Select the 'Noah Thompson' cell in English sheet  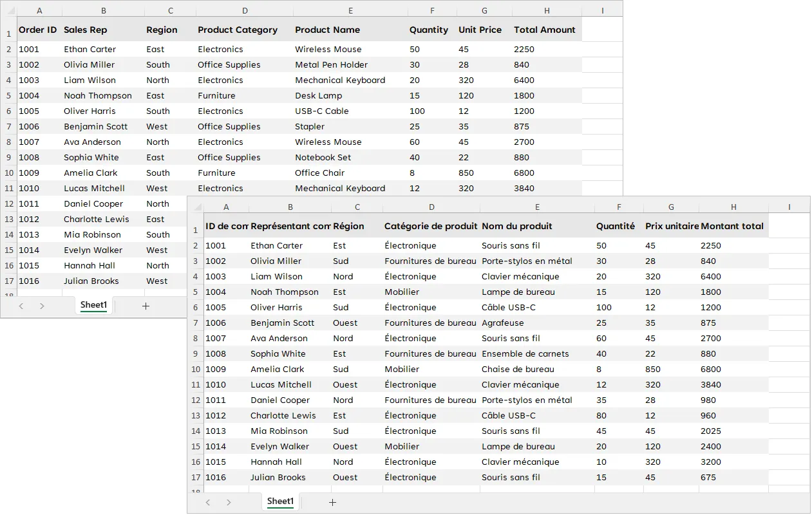tap(104, 95)
